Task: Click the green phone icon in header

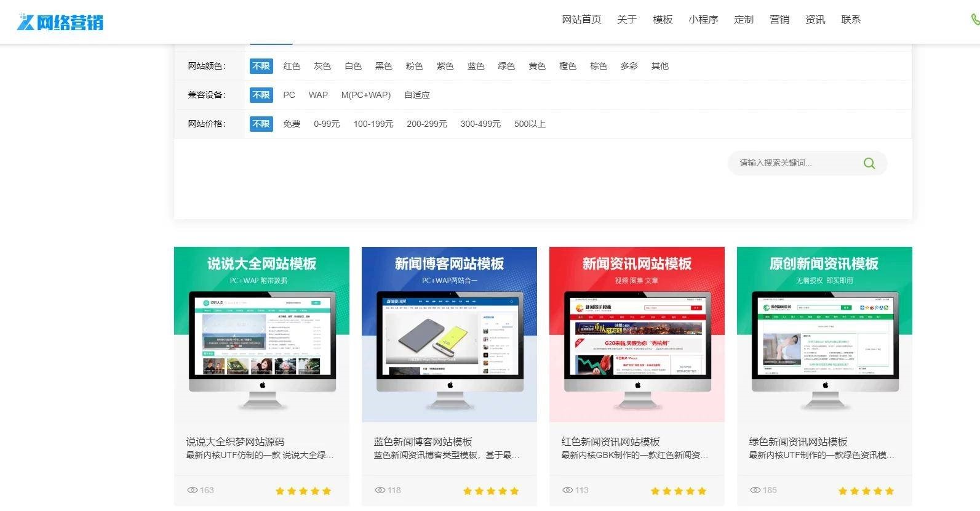Action: 974,20
